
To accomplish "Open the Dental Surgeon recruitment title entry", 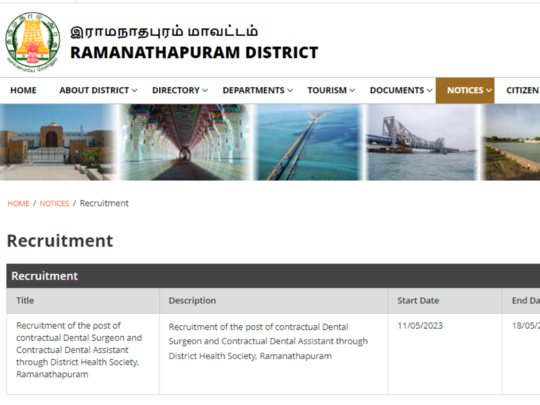I will pos(79,350).
